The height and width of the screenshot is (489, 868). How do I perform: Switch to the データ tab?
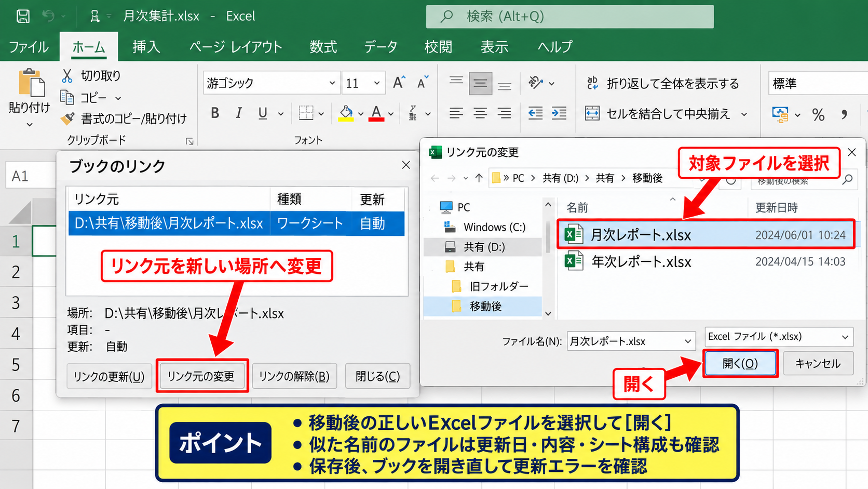point(381,47)
